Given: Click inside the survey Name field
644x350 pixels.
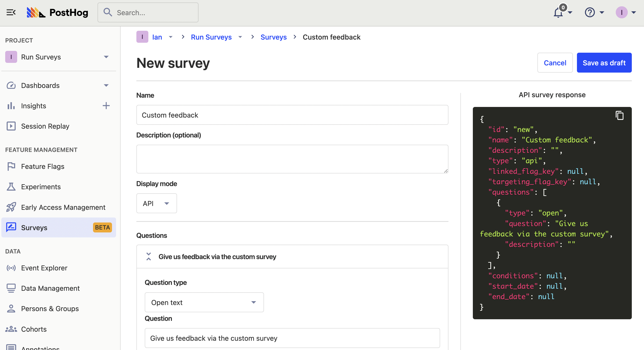Looking at the screenshot, I should [292, 115].
